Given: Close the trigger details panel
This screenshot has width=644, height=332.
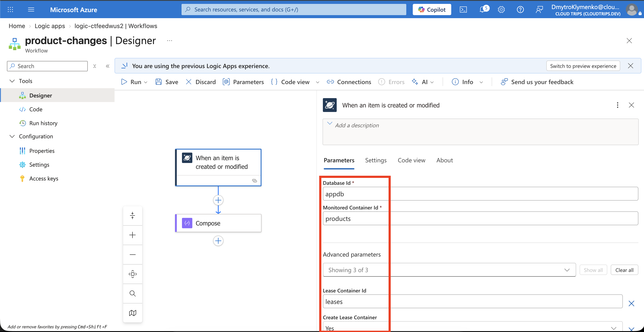Looking at the screenshot, I should tap(631, 105).
